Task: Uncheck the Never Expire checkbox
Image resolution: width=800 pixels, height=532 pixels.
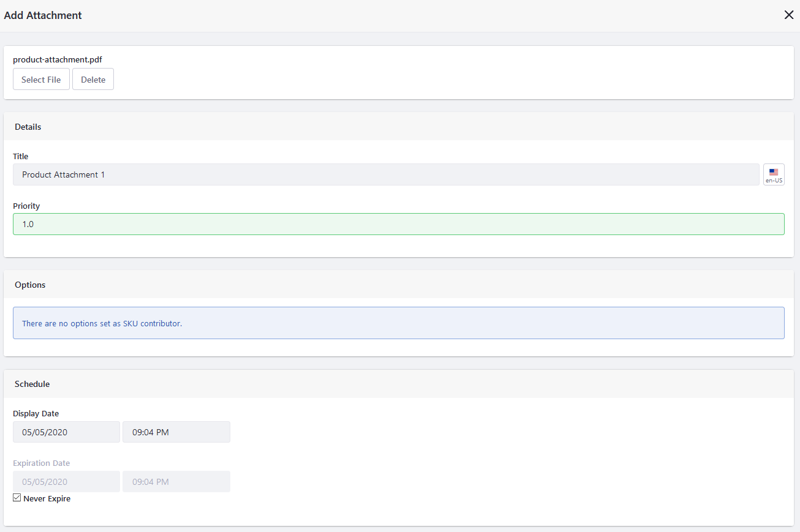Action: pyautogui.click(x=17, y=498)
